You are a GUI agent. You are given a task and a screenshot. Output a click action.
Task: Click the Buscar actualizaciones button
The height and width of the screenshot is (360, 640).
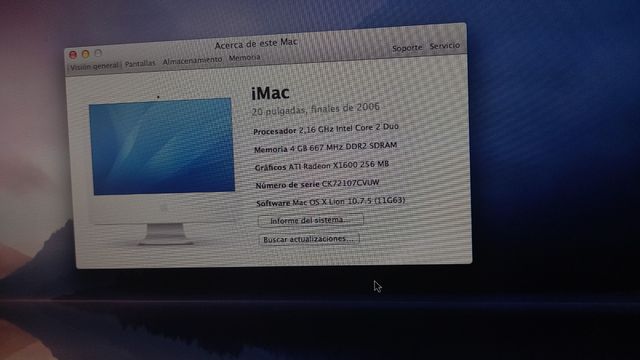point(309,239)
